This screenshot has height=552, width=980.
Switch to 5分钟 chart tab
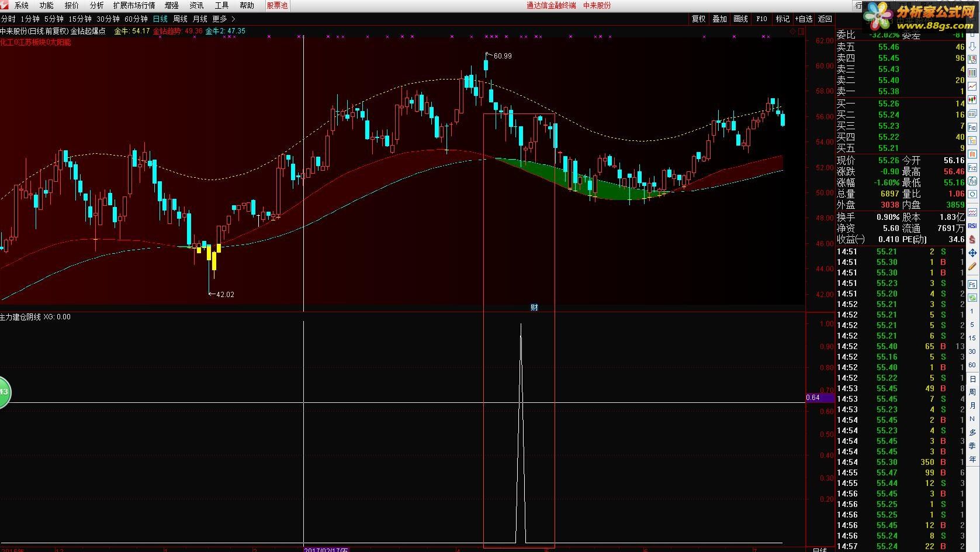(54, 19)
